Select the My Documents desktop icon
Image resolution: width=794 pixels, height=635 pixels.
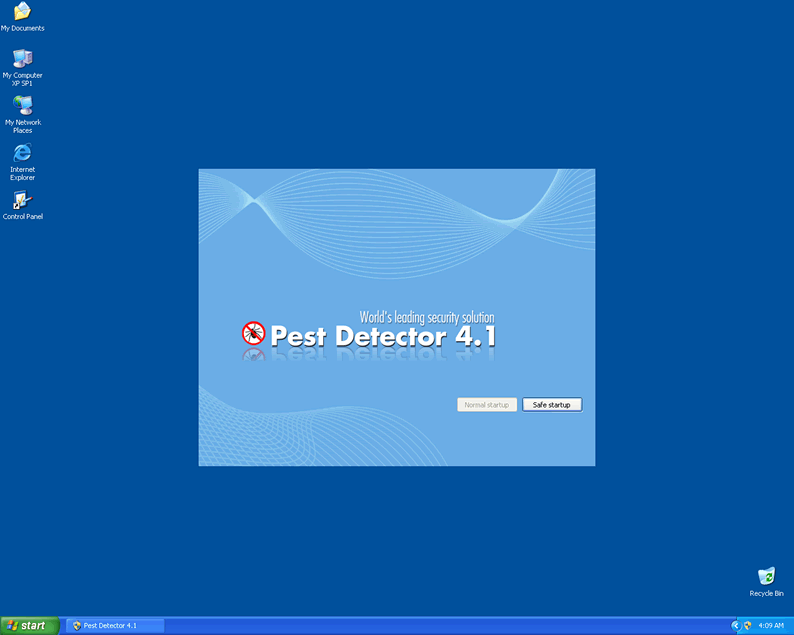(22, 12)
